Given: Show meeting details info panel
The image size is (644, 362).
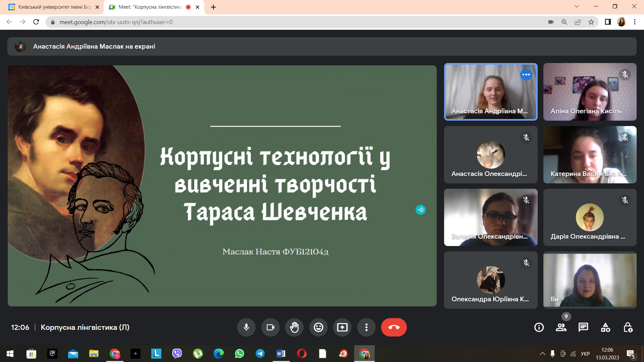Looking at the screenshot, I should tap(539, 327).
